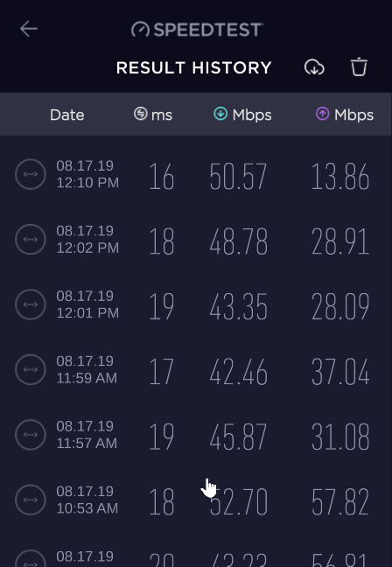Viewport: 392px width, 567px height.
Task: Select the 08.17.19 11:57 AM entry
Action: pyautogui.click(x=196, y=435)
